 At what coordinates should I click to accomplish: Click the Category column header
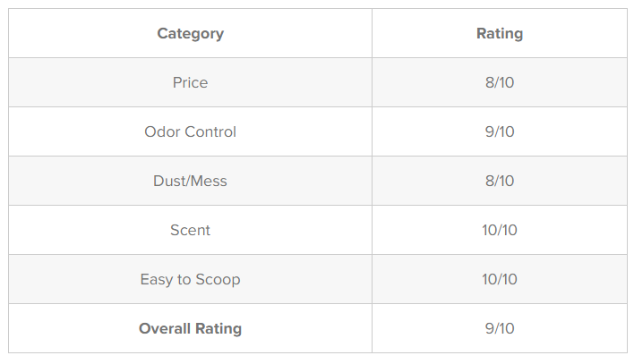point(190,33)
